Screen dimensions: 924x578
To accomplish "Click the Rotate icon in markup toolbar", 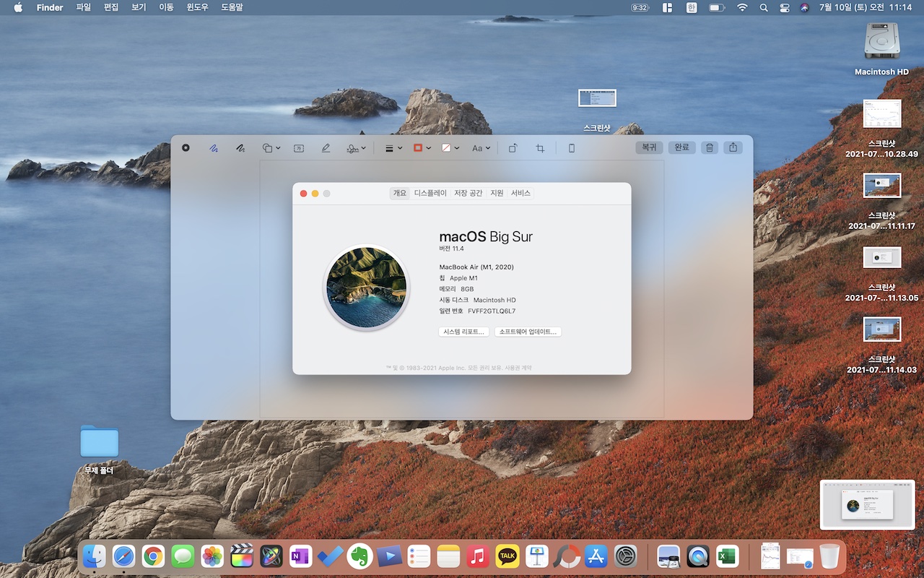I will point(513,147).
